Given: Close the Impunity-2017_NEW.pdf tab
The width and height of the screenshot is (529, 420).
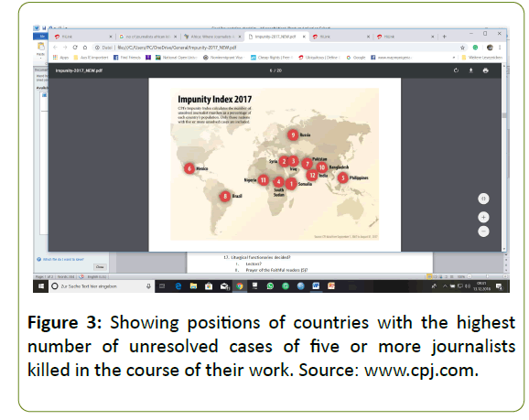Looking at the screenshot, I should 304,37.
